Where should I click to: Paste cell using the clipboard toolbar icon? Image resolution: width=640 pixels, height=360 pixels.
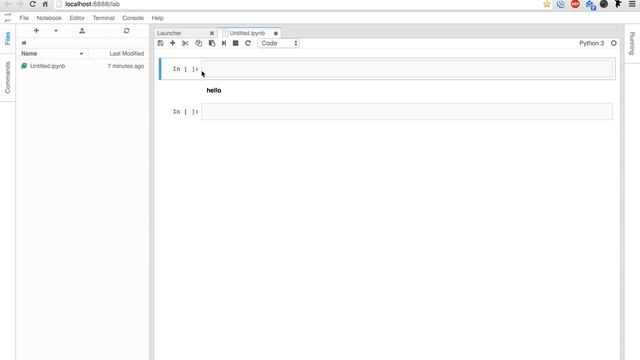[x=212, y=43]
